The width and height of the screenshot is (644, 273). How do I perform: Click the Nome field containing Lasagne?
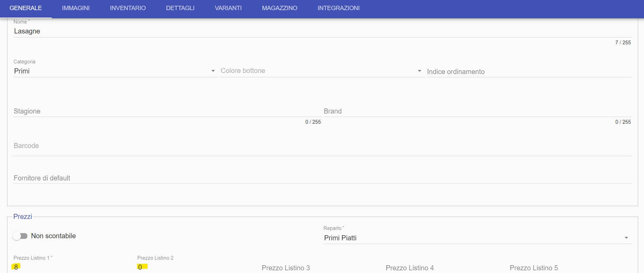pyautogui.click(x=322, y=31)
